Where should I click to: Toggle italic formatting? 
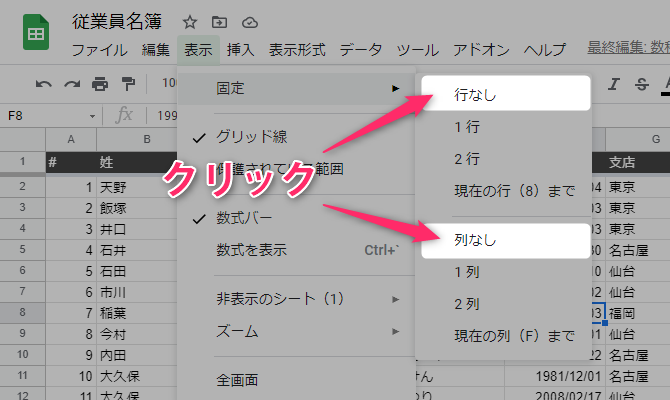coord(614,84)
